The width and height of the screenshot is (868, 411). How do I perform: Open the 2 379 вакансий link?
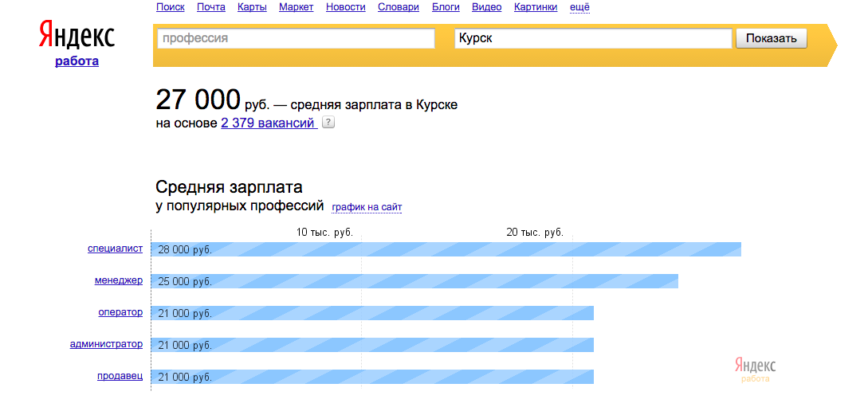point(268,123)
